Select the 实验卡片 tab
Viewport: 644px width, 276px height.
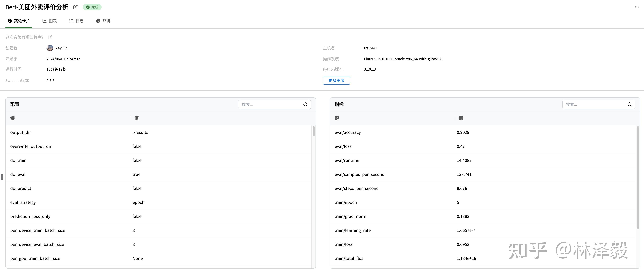coord(19,21)
